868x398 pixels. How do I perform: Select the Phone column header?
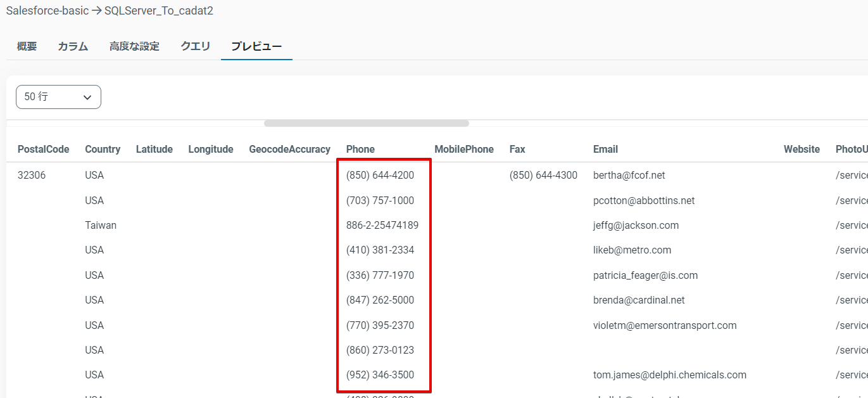[360, 150]
